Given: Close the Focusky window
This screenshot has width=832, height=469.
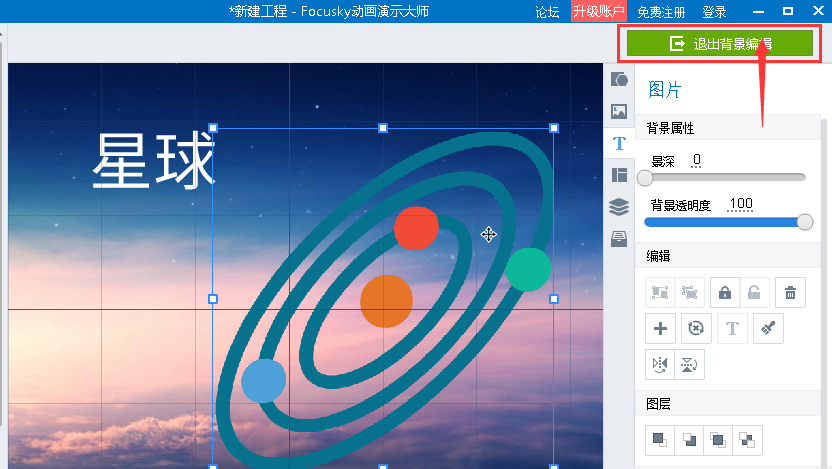Looking at the screenshot, I should coord(818,11).
